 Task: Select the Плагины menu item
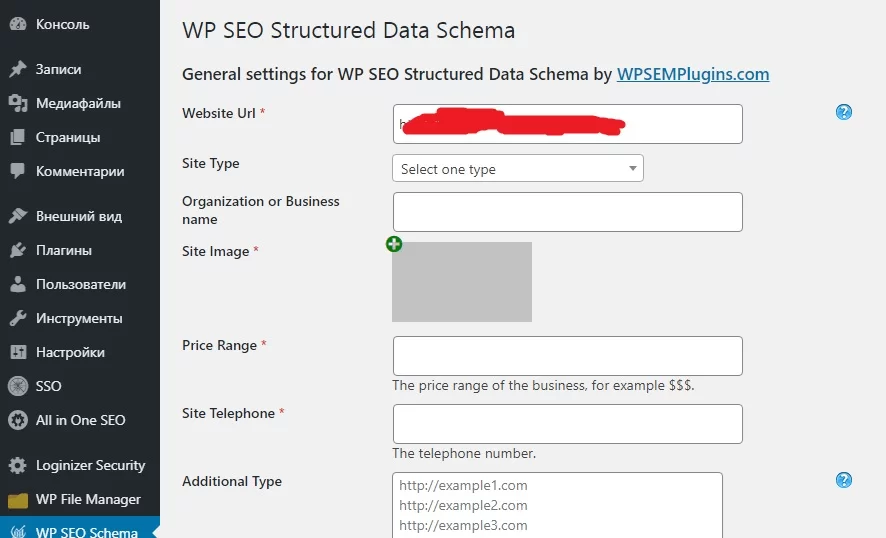pyautogui.click(x=64, y=250)
